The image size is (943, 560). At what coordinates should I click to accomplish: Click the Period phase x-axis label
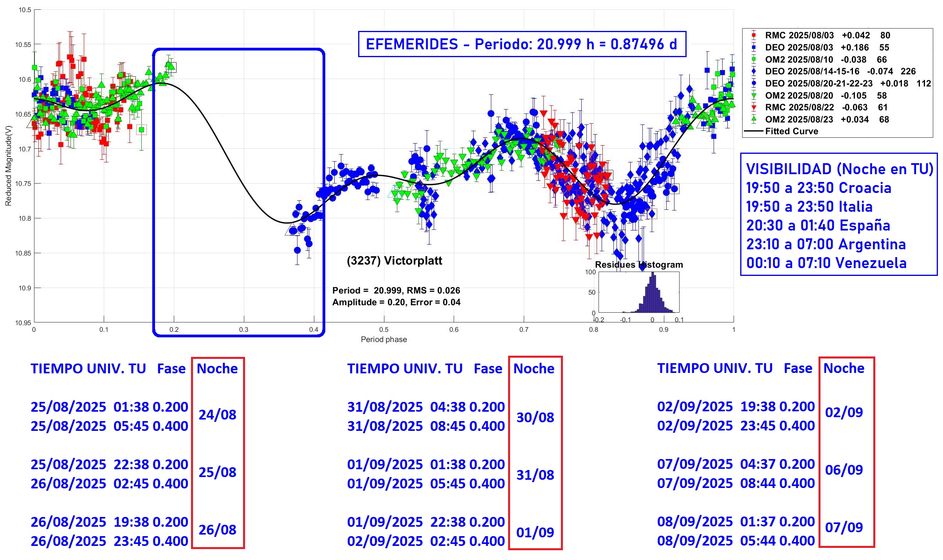click(x=384, y=339)
